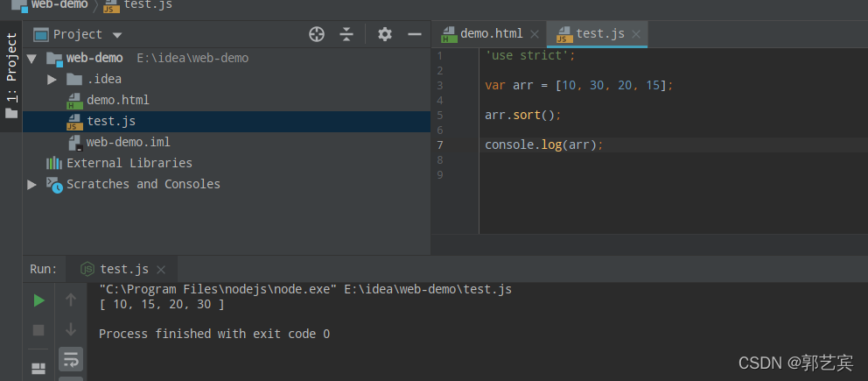The image size is (868, 381).
Task: Collapse the web-demo root folder
Action: tap(31, 58)
